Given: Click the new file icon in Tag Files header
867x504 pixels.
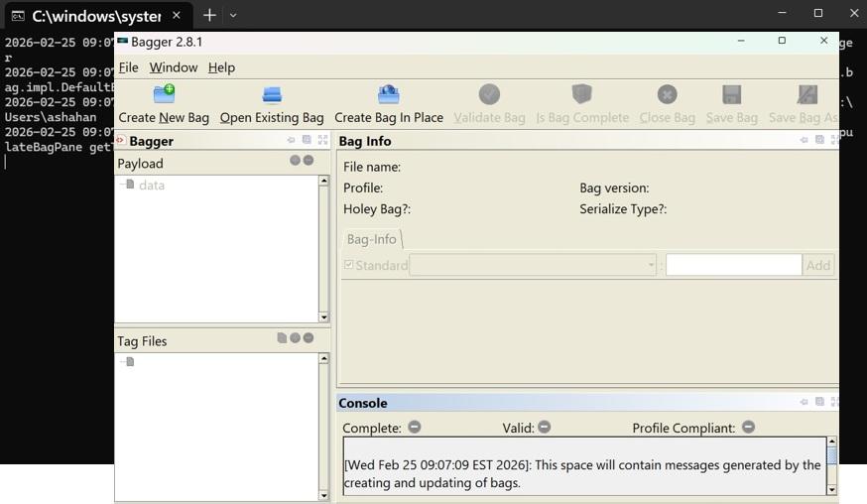Looking at the screenshot, I should [x=282, y=337].
